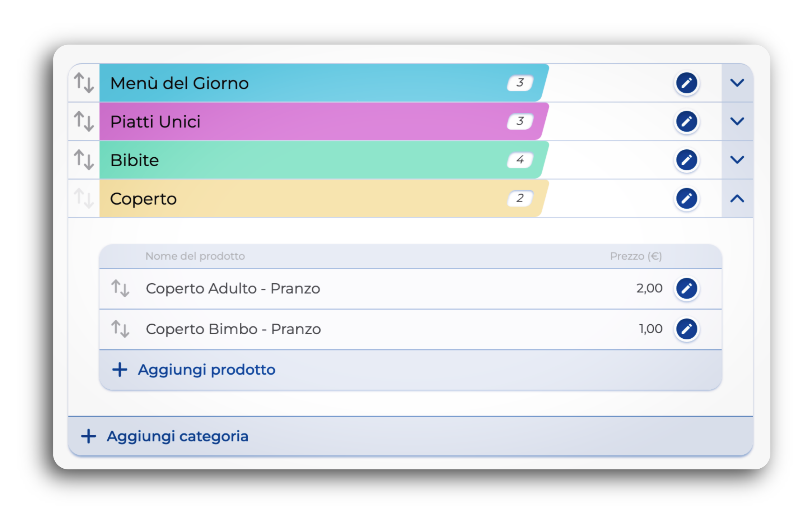Open the editor for Bibite category
The height and width of the screenshot is (520, 812).
point(686,160)
